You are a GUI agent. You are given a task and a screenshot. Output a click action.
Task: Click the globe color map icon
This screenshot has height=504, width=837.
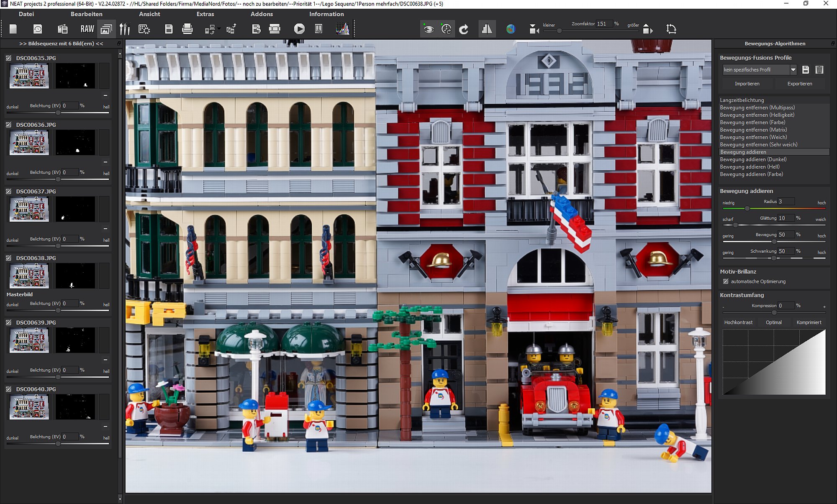click(x=511, y=29)
